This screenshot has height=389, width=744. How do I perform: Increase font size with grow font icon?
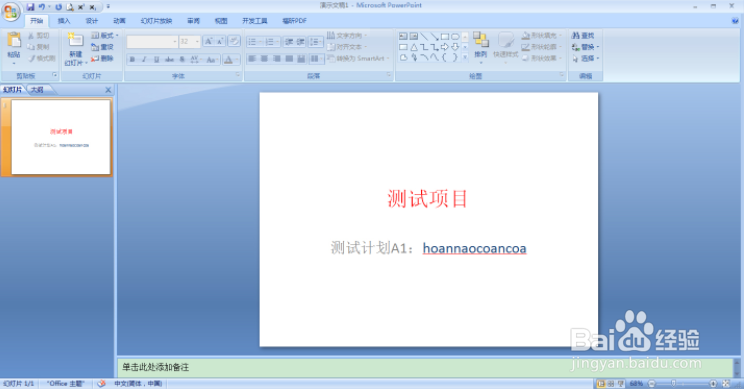pos(209,42)
